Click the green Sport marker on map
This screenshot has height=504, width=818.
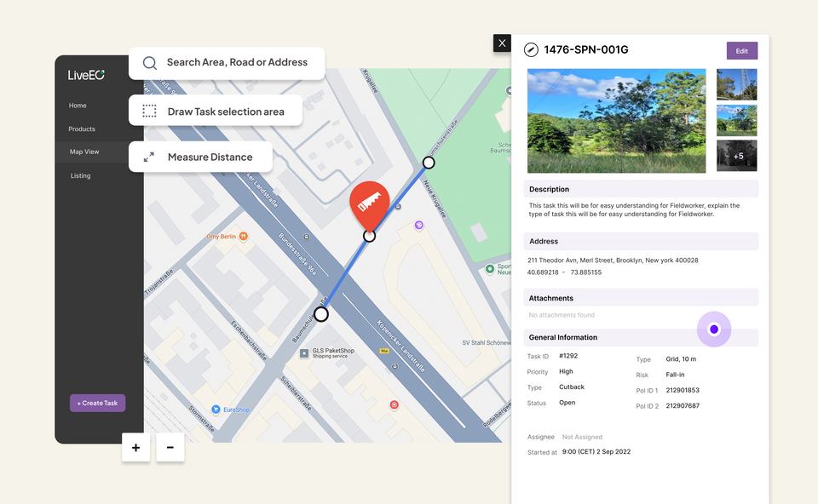coord(489,269)
